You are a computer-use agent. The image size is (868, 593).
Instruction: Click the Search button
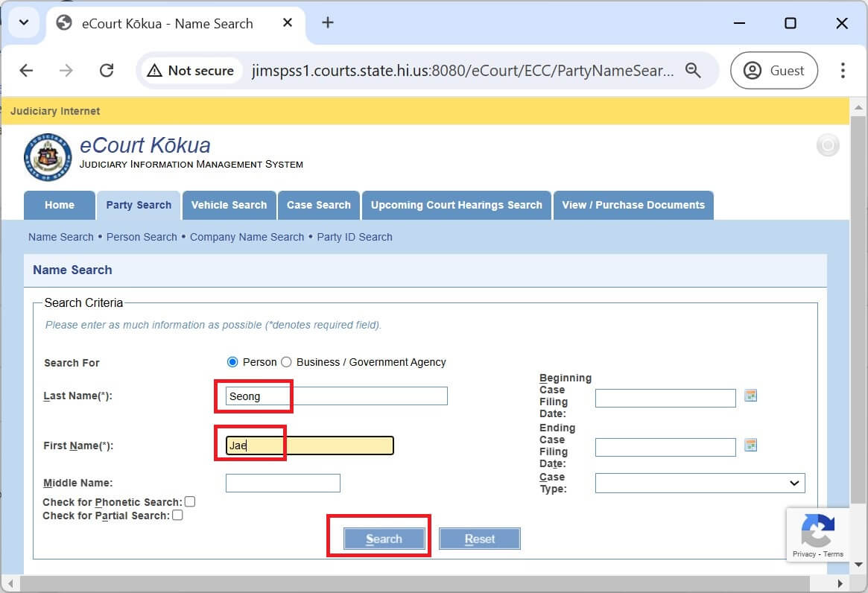(384, 539)
